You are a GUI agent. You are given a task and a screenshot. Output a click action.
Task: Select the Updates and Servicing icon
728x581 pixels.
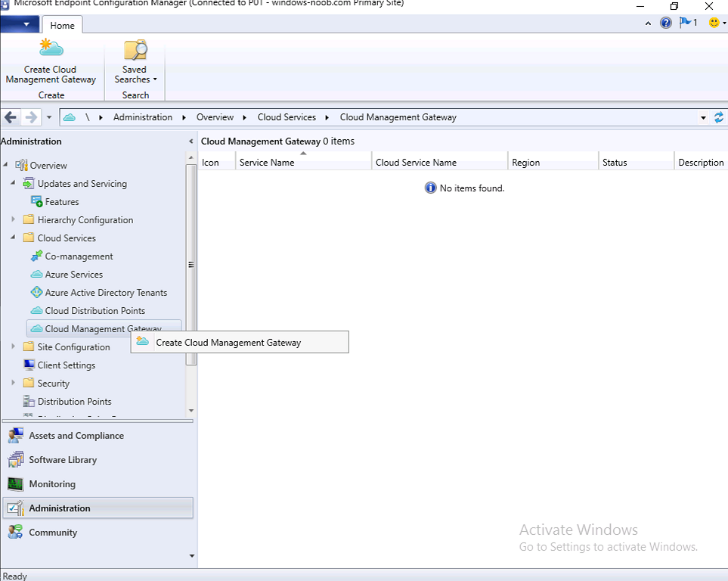[29, 183]
